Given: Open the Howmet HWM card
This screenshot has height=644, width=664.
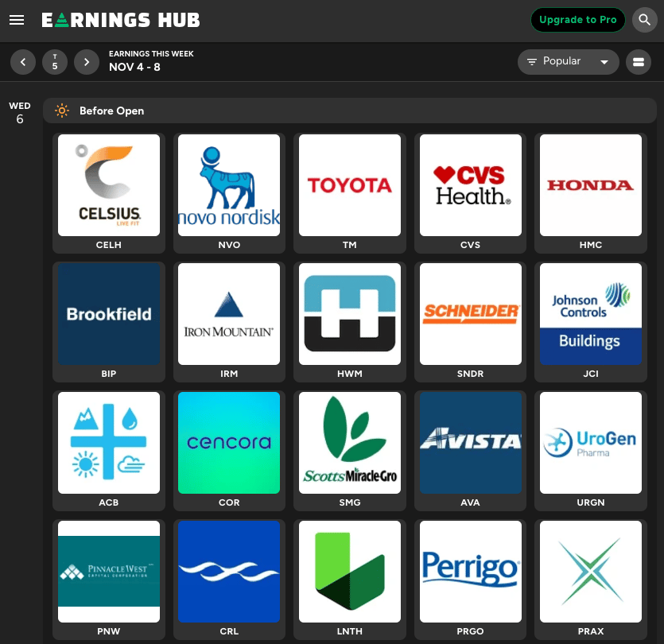Looking at the screenshot, I should pyautogui.click(x=350, y=322).
